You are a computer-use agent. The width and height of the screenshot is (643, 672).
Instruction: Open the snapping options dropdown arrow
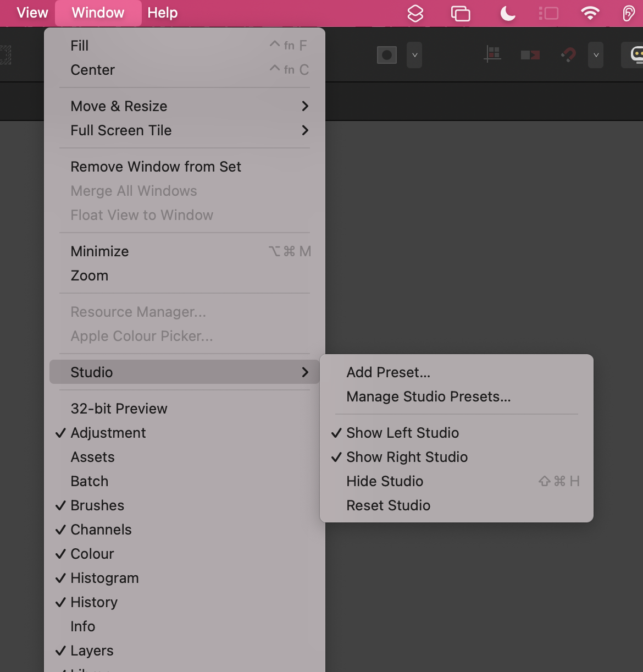596,55
